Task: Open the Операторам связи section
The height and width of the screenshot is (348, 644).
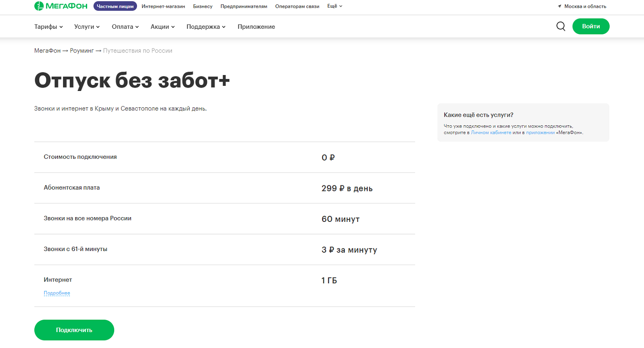Action: pyautogui.click(x=298, y=6)
